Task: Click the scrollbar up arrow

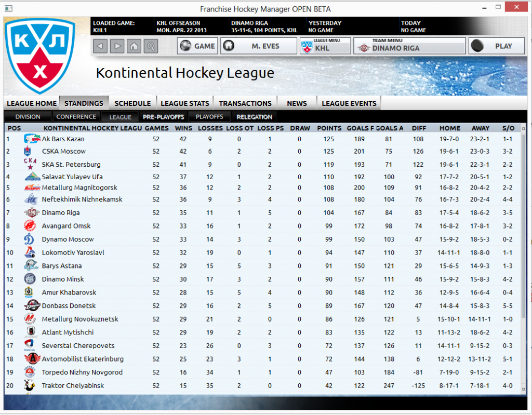Action: [x=523, y=129]
